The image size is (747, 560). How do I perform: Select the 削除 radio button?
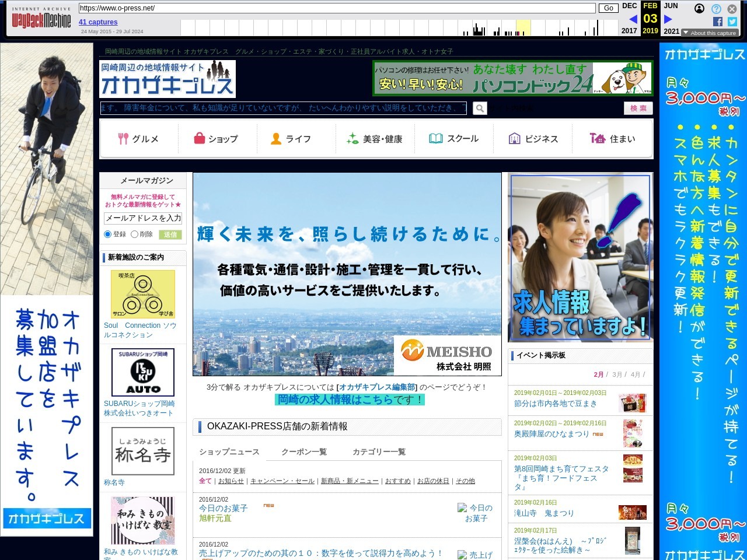pyautogui.click(x=134, y=234)
